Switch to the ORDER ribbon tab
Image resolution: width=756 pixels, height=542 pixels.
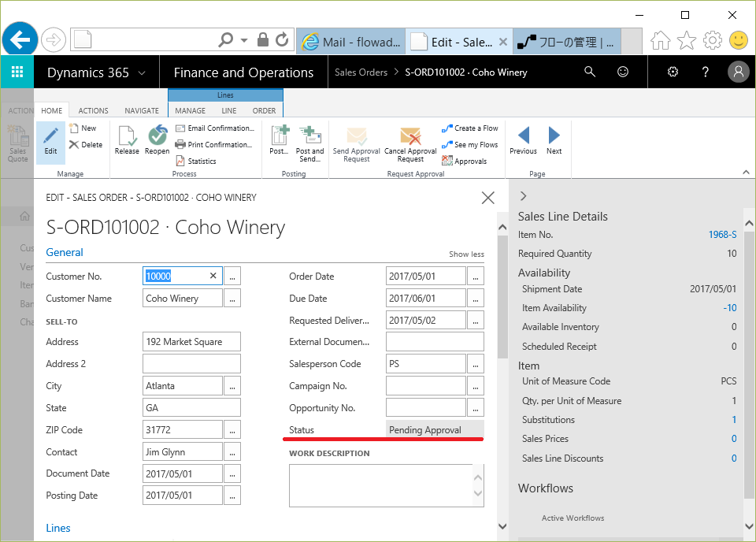[x=265, y=110]
